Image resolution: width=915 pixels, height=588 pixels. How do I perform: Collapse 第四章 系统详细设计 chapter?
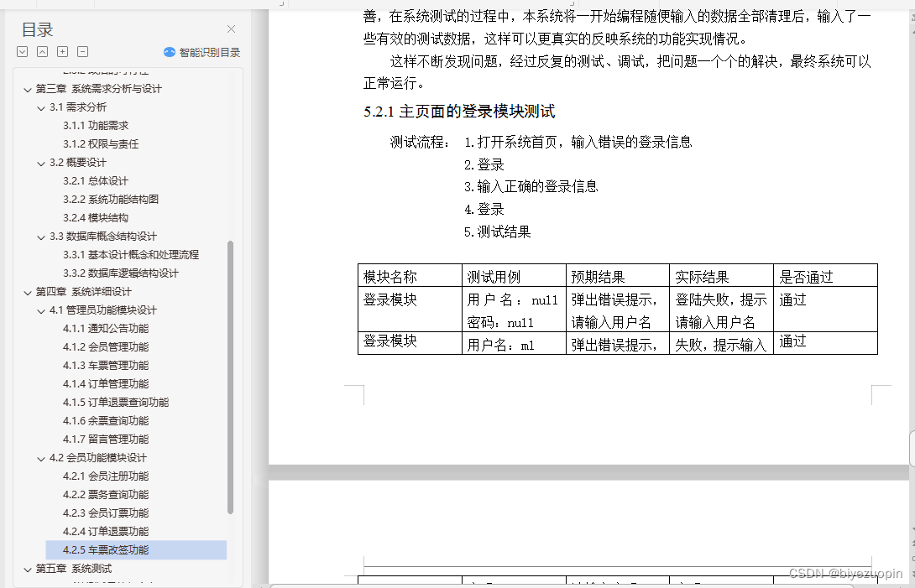point(28,291)
